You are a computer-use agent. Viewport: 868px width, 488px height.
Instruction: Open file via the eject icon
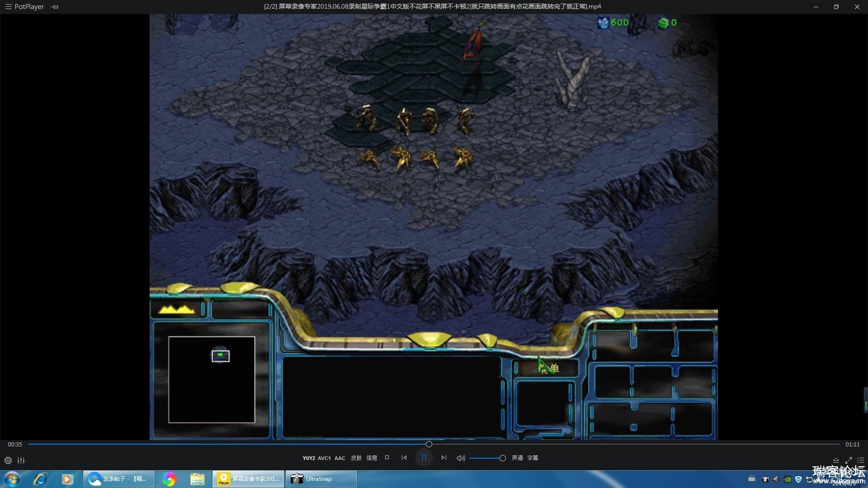coord(836,460)
